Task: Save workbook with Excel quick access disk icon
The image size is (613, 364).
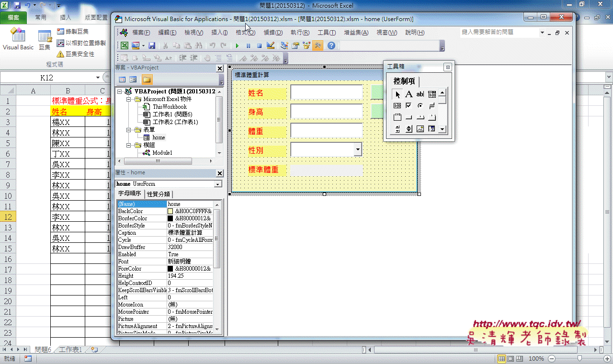Action: point(17,6)
